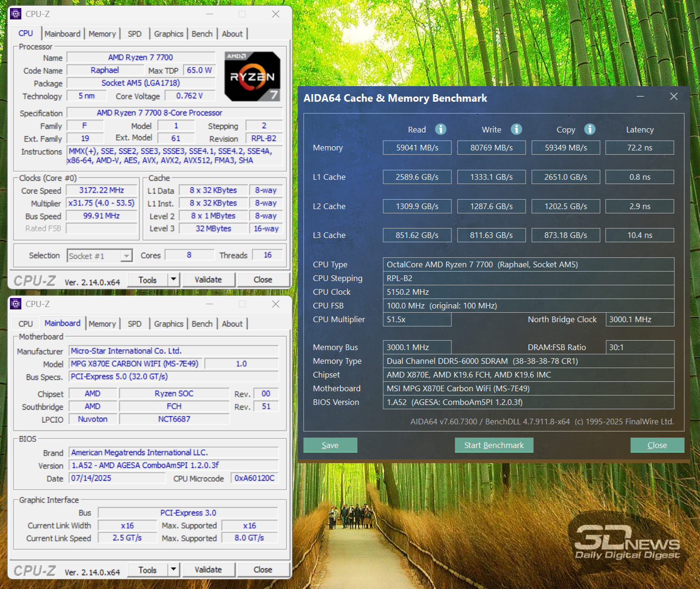
Task: Click Tools button in bottom CPU-Z window
Action: pyautogui.click(x=147, y=570)
